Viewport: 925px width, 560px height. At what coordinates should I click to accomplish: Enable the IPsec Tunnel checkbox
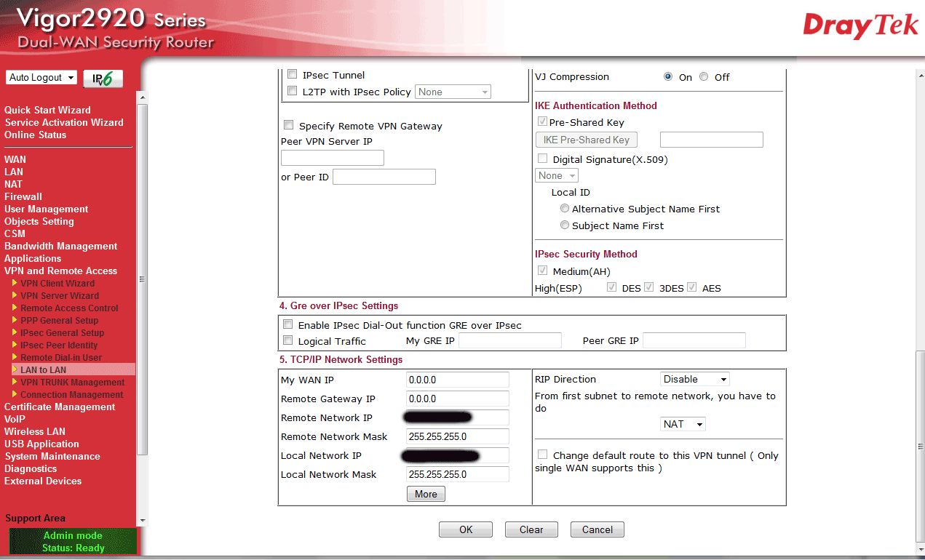(293, 74)
